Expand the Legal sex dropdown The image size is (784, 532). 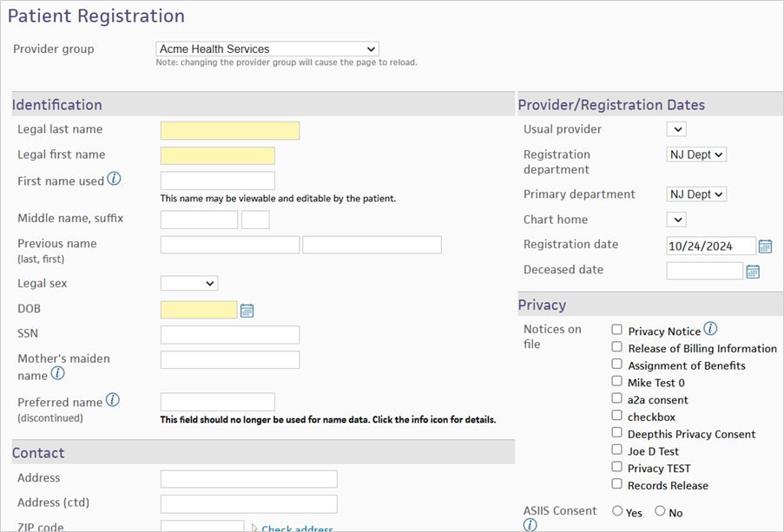[189, 284]
